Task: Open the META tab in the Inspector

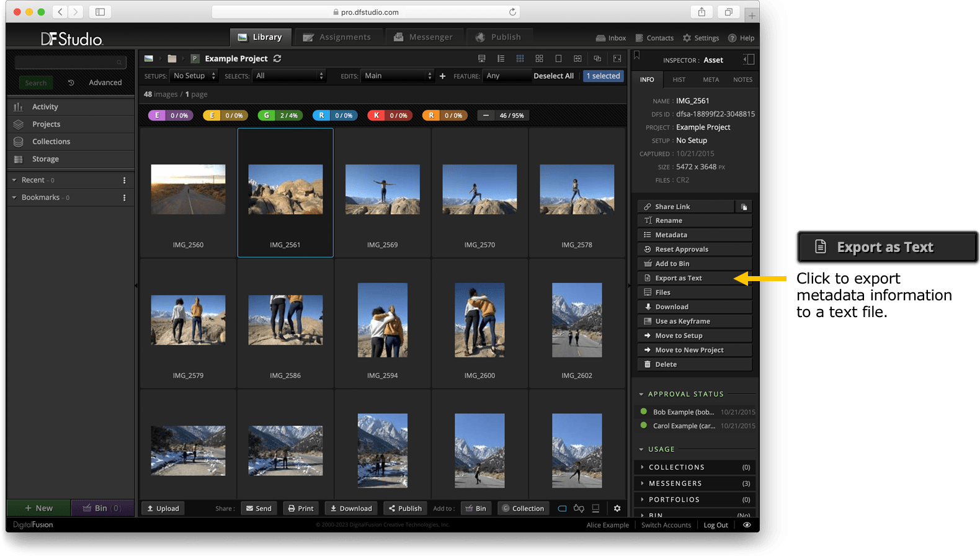Action: (711, 79)
